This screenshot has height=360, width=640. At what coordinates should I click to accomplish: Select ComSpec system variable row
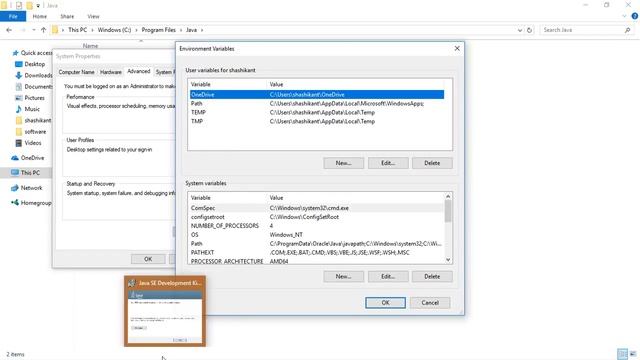pyautogui.click(x=317, y=208)
